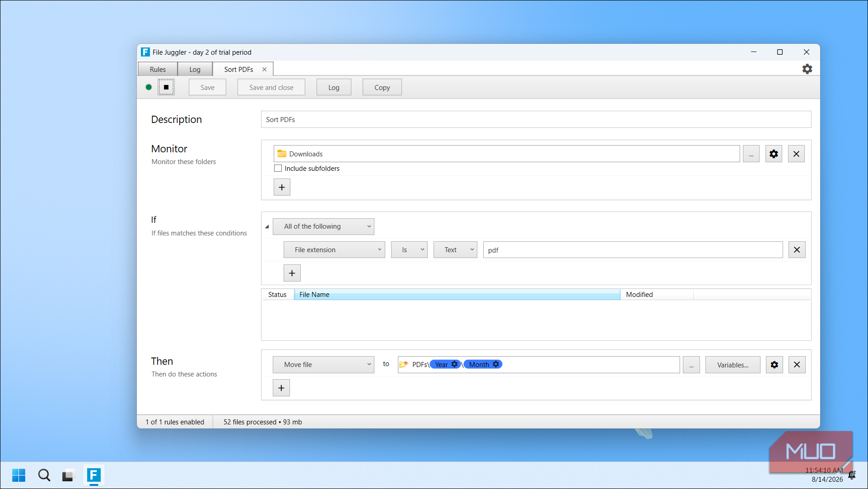Image resolution: width=868 pixels, height=489 pixels.
Task: Click the Copy button
Action: pos(382,87)
